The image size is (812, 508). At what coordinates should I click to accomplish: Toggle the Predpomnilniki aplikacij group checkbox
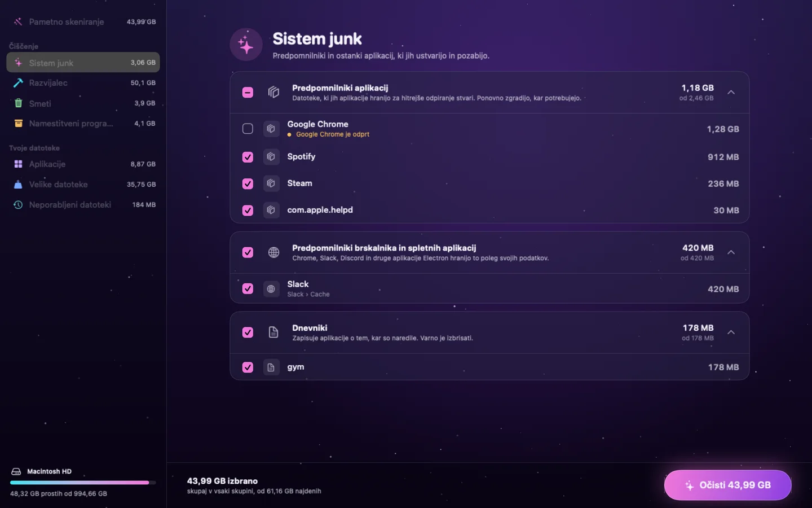(x=248, y=92)
